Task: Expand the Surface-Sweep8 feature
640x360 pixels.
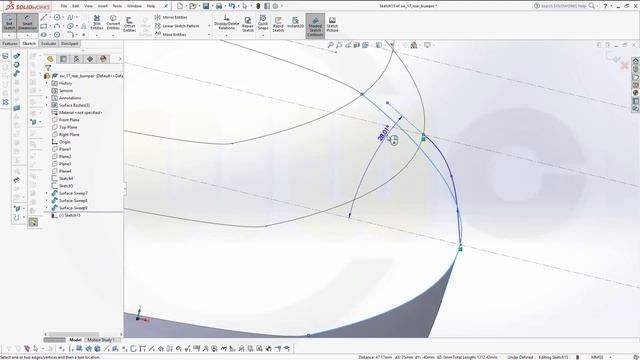Action: 47,200
